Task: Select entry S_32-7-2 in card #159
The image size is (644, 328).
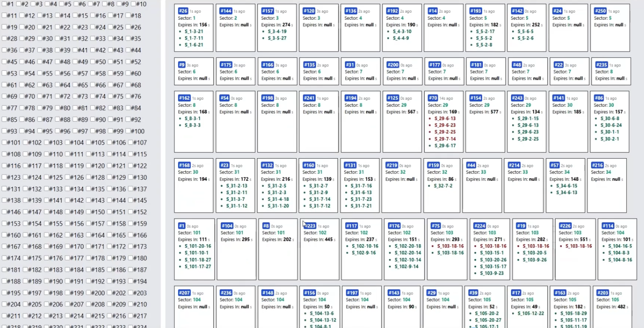Action: 443,186
